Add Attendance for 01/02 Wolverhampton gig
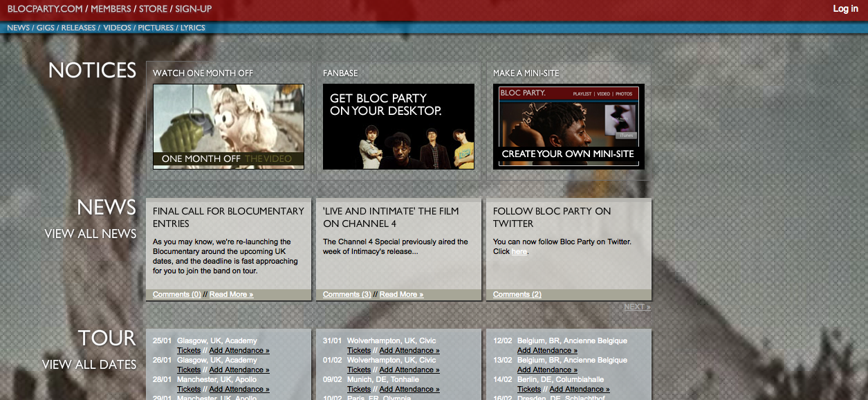Screen dimensions: 868x400 (409, 370)
